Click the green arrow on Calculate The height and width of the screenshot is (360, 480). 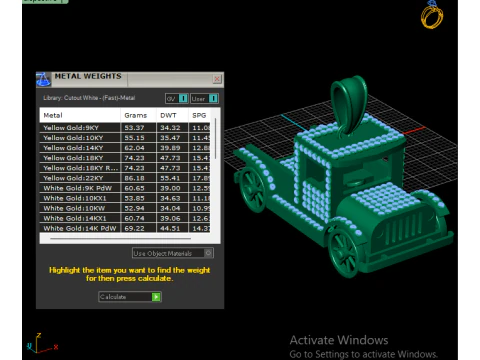tap(156, 297)
